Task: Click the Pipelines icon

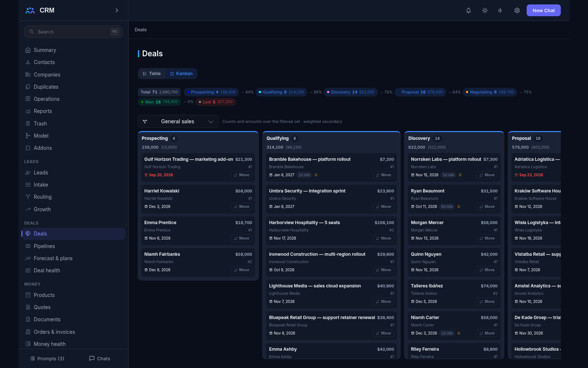Action: click(x=28, y=246)
